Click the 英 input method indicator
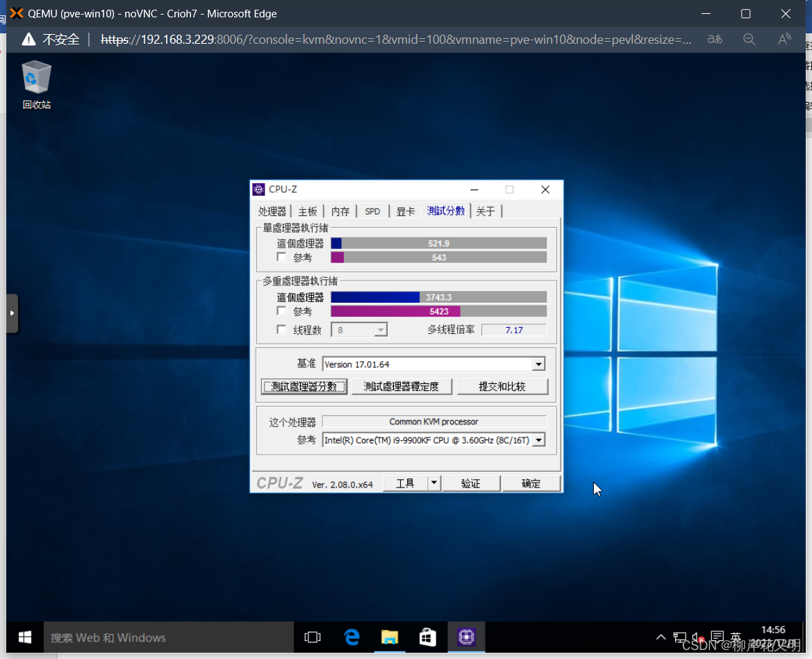This screenshot has height=659, width=812. tap(736, 637)
